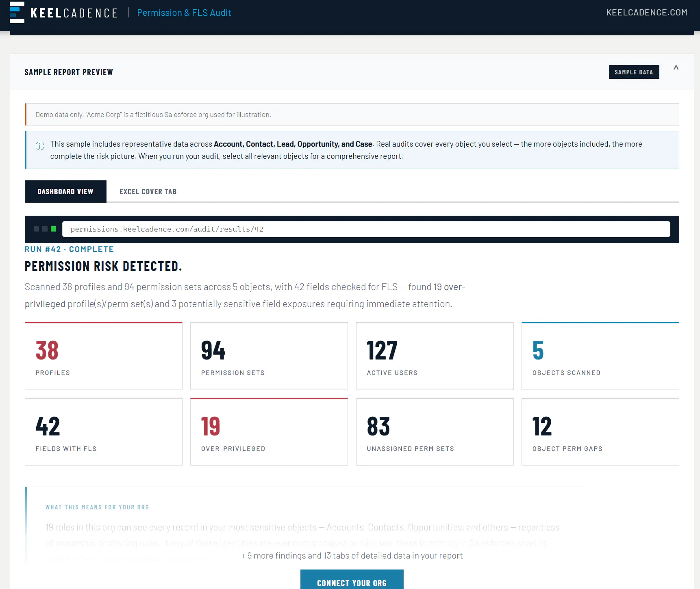This screenshot has width=700, height=589.
Task: Open the 94 Permission Sets card
Action: (269, 356)
